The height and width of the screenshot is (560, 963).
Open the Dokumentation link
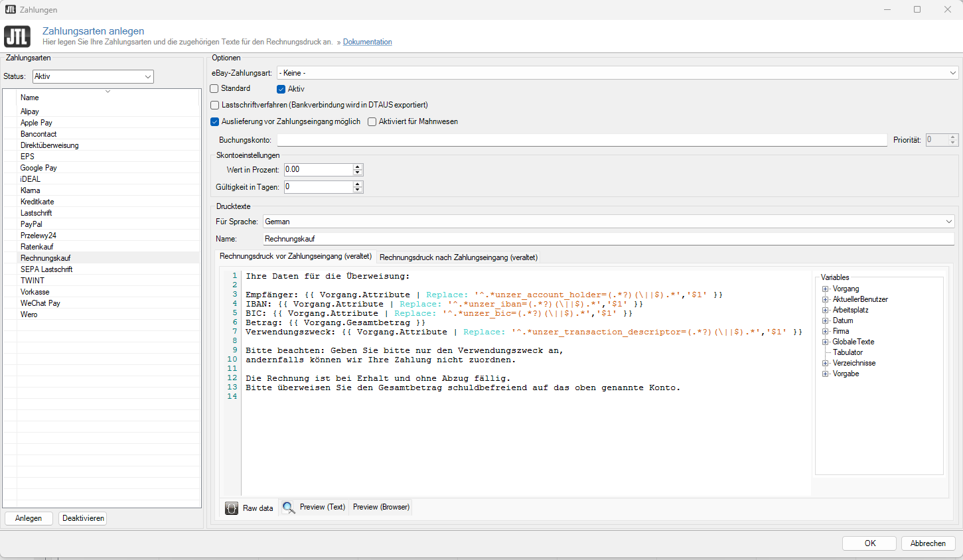pos(367,42)
